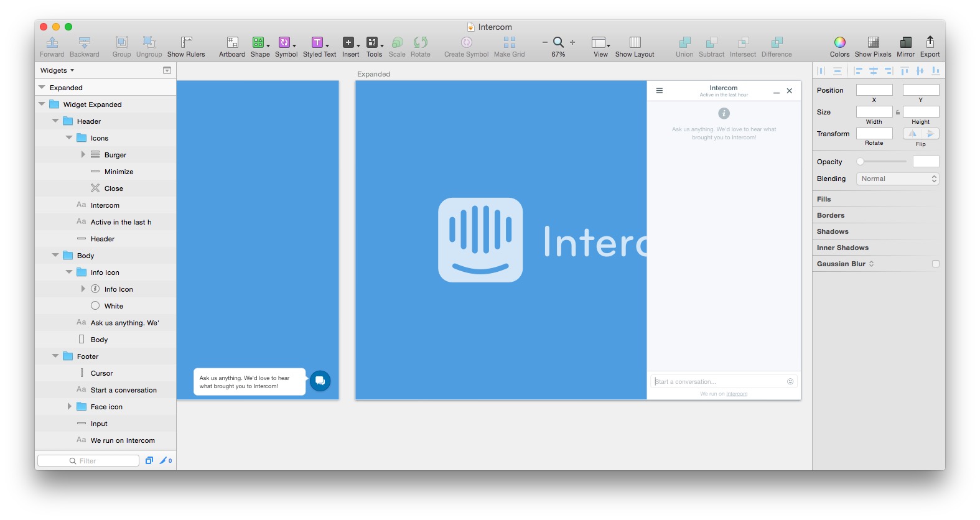The height and width of the screenshot is (520, 980).
Task: Open the Colors panel
Action: click(x=840, y=42)
